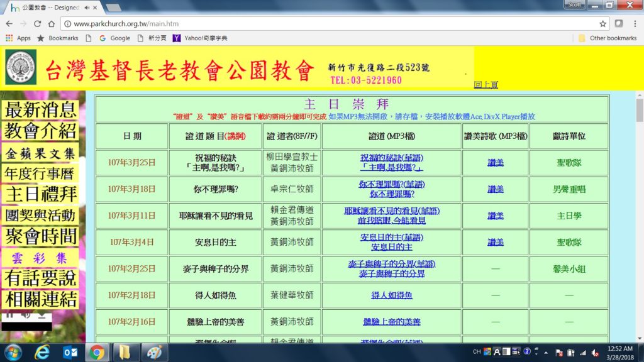Click the 回上頁 link
Viewport: 644px width, 362px height.
(486, 85)
